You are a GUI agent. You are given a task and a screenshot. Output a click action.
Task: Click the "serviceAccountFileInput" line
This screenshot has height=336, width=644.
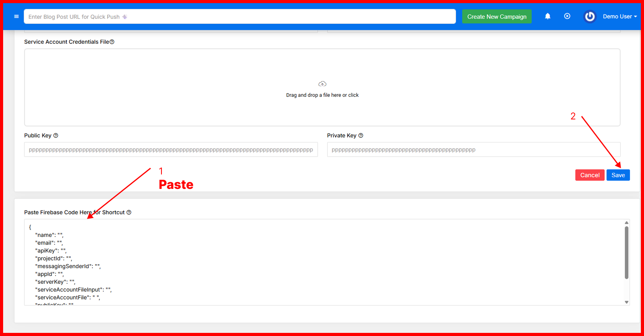click(73, 290)
